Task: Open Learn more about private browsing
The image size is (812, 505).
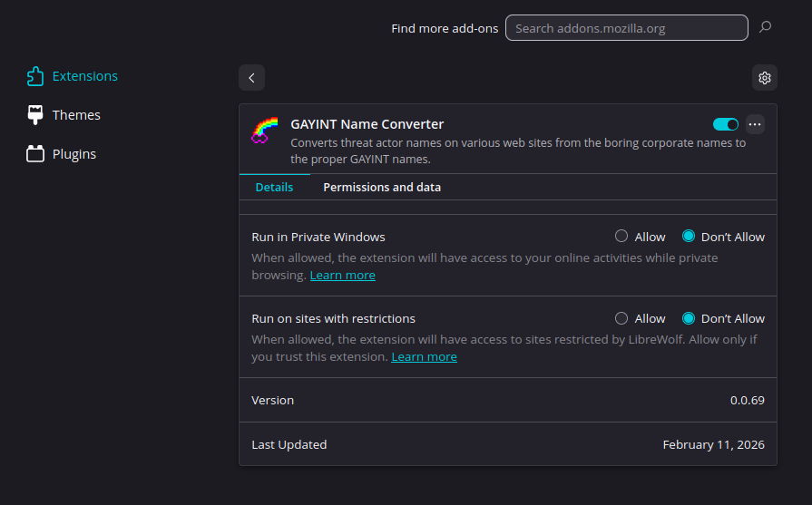Action: (342, 276)
